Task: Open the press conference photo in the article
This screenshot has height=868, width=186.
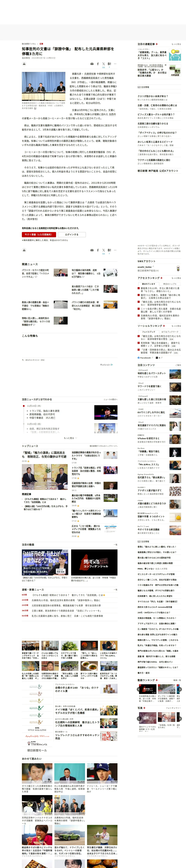Action: (x=44, y=86)
